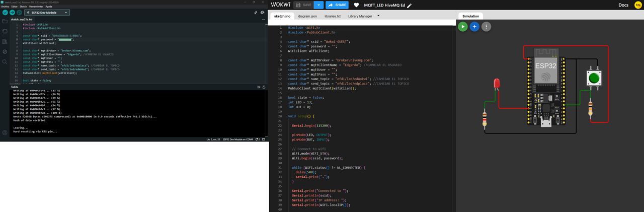
Task: Add a new part with the blue plus button
Action: click(x=474, y=27)
